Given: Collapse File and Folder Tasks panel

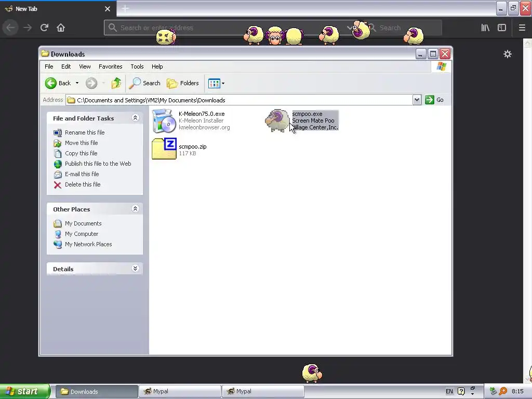Looking at the screenshot, I should pyautogui.click(x=135, y=118).
